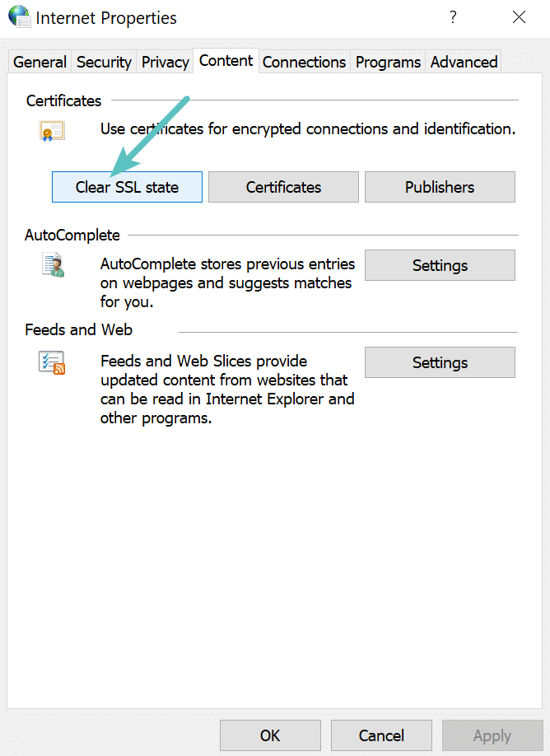Screen dimensions: 550x756
Task: Open the Advanced tab
Action: [463, 62]
